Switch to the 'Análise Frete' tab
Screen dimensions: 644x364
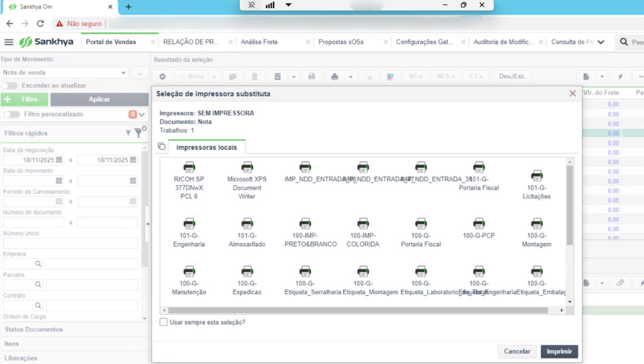pyautogui.click(x=259, y=42)
